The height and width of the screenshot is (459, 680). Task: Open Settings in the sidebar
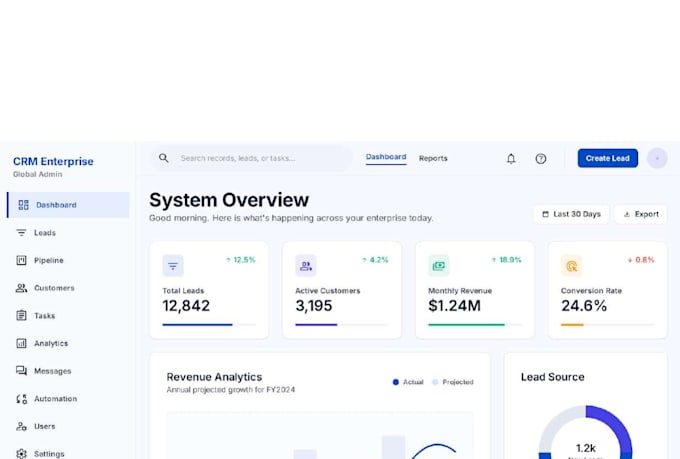point(68,452)
